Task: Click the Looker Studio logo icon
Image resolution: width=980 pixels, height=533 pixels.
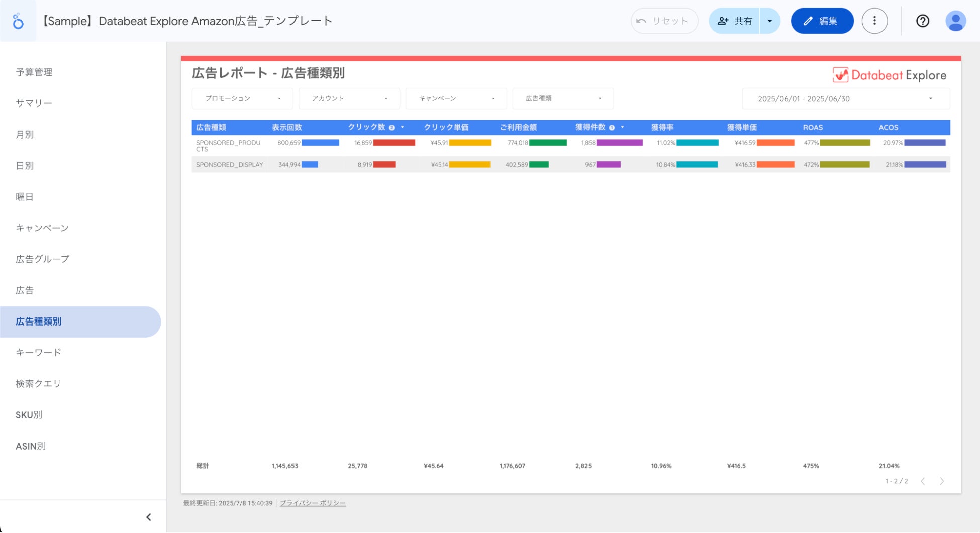Action: tap(18, 21)
